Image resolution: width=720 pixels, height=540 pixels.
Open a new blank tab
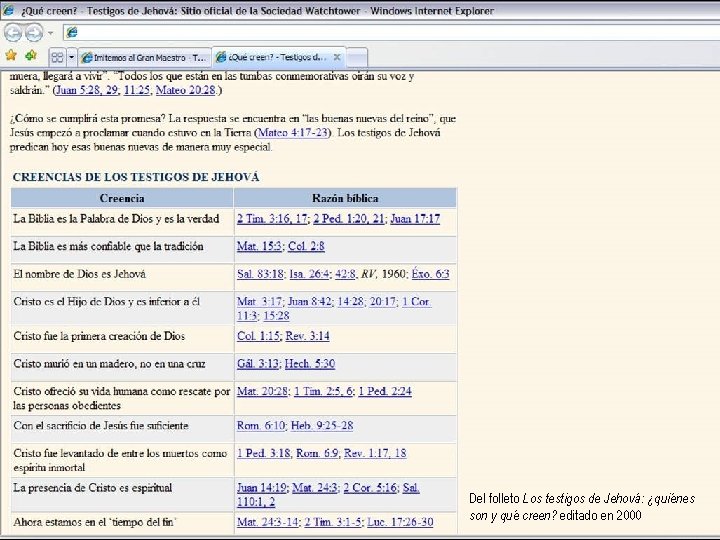click(x=357, y=58)
